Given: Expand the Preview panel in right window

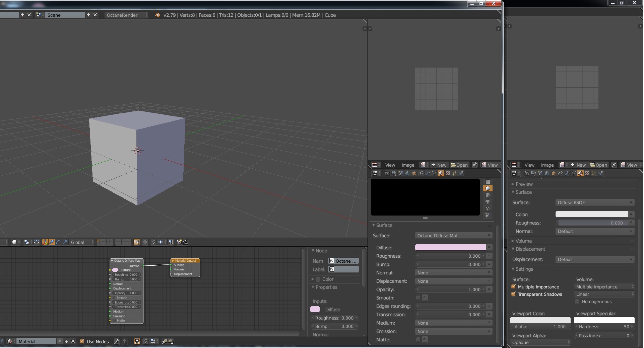Looking at the screenshot, I should pyautogui.click(x=524, y=184).
